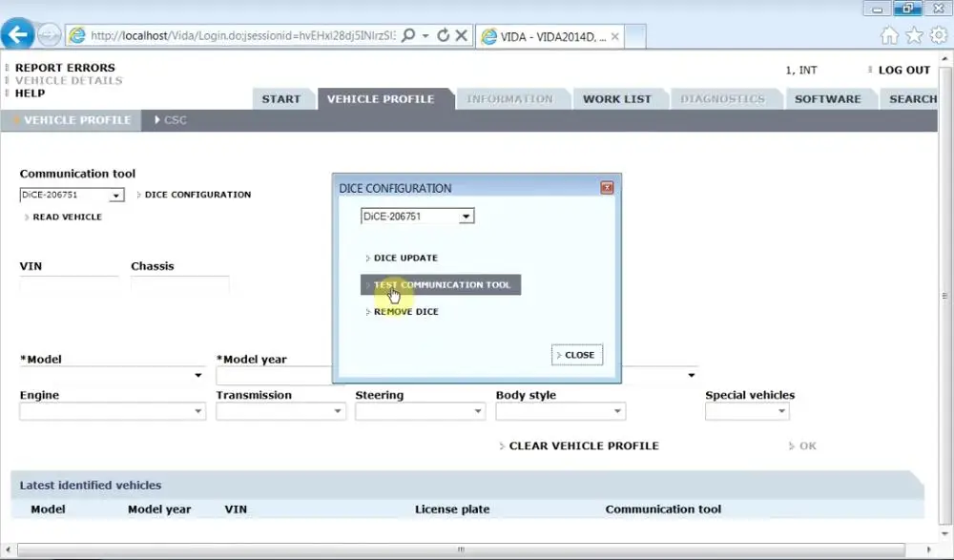Open the Transmission dropdown
Image resolution: width=954 pixels, height=560 pixels.
280,411
